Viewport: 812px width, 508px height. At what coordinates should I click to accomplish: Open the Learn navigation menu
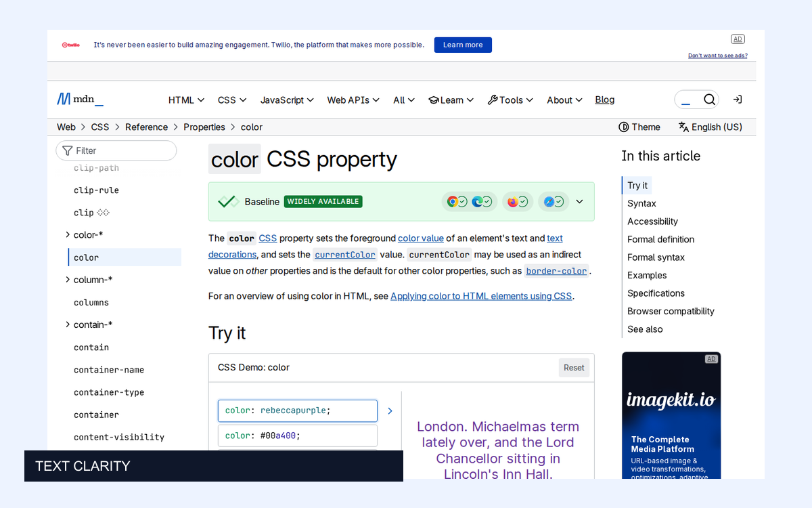pyautogui.click(x=451, y=100)
